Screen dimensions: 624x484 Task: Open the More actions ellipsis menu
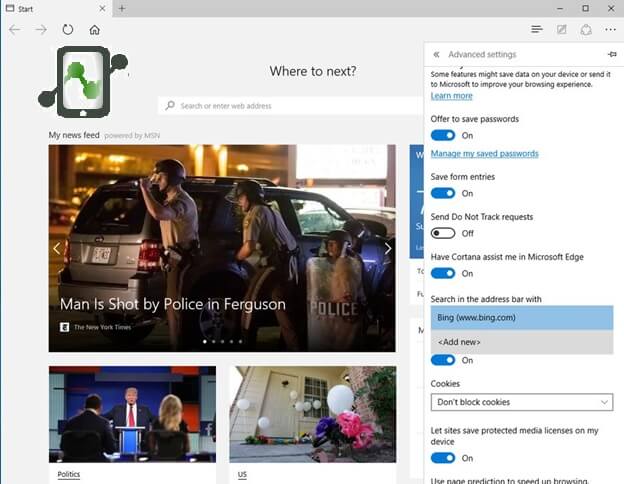pos(610,29)
